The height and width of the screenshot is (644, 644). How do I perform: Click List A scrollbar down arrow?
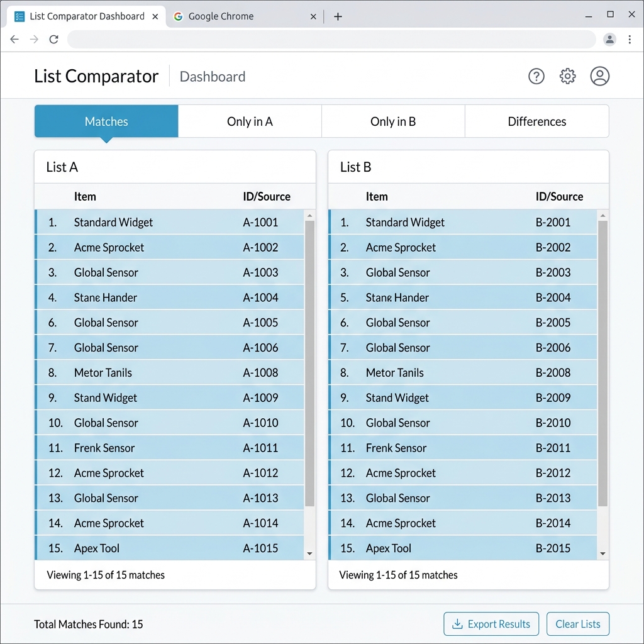309,553
